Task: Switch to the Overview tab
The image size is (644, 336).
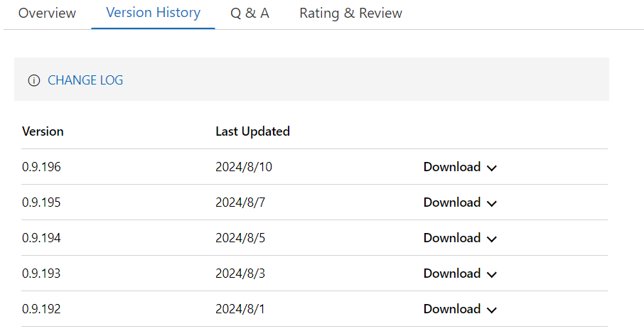Action: (47, 13)
